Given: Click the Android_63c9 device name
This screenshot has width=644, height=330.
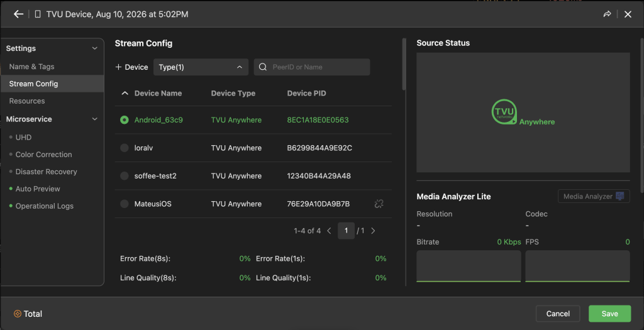Looking at the screenshot, I should pos(158,120).
